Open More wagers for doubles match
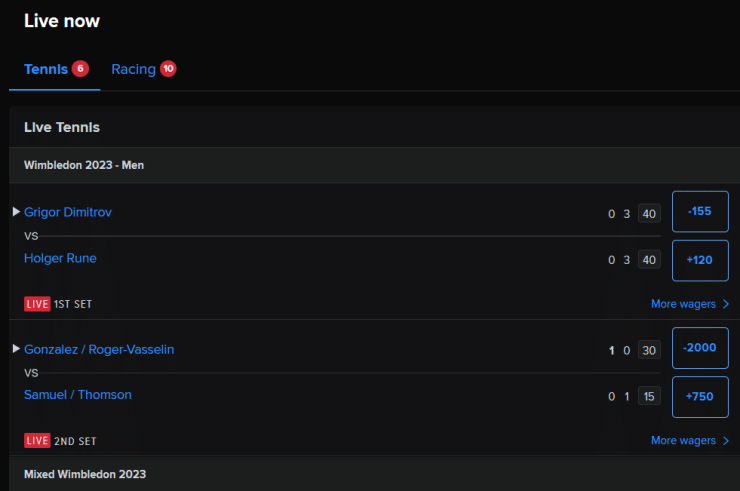This screenshot has width=740, height=491. (690, 440)
